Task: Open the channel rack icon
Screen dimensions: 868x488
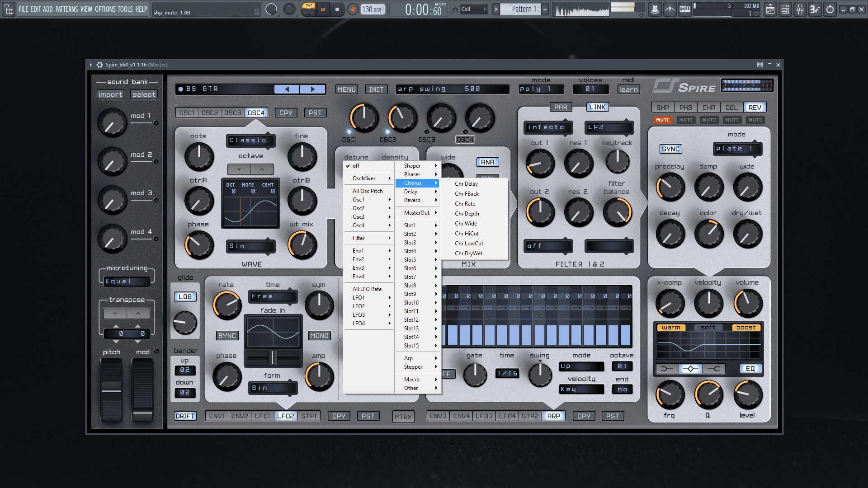Action: tap(785, 9)
